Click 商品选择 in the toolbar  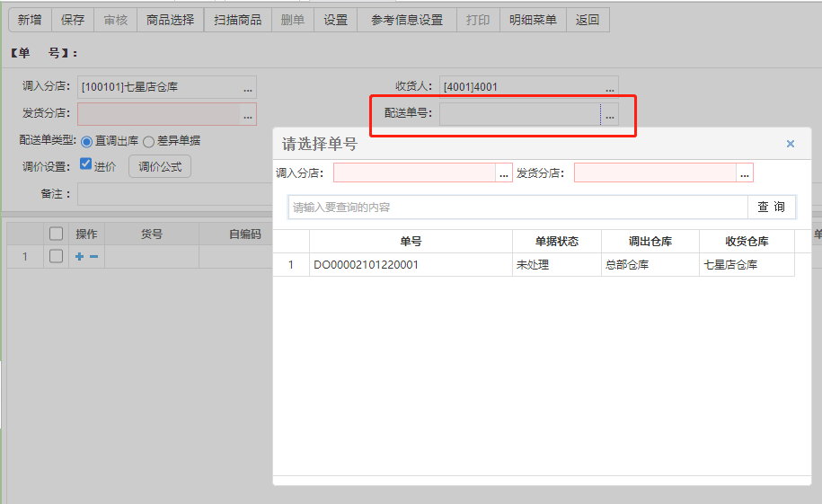click(x=171, y=20)
